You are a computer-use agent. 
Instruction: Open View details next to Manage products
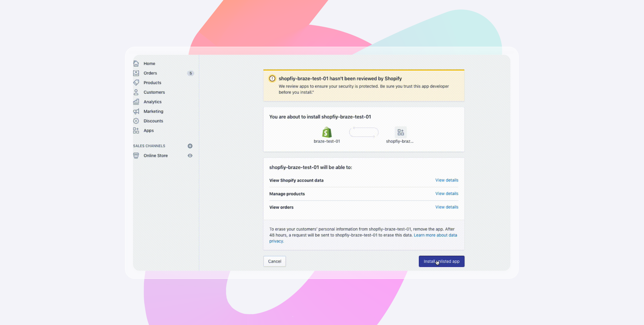[446, 193]
